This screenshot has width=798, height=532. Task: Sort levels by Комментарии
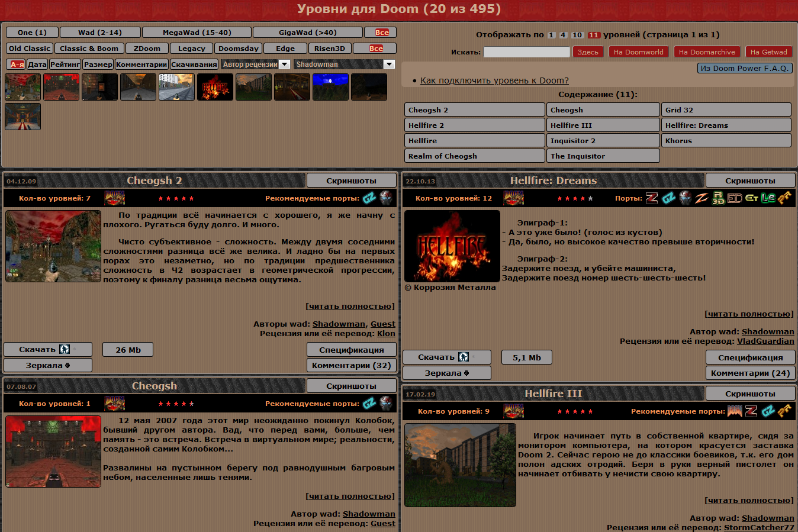(x=141, y=64)
